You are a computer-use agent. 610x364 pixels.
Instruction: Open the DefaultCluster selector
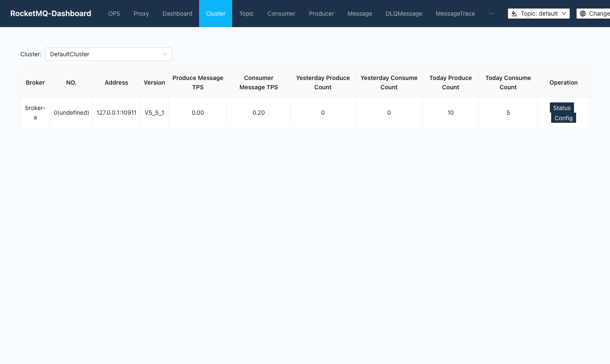(x=108, y=54)
